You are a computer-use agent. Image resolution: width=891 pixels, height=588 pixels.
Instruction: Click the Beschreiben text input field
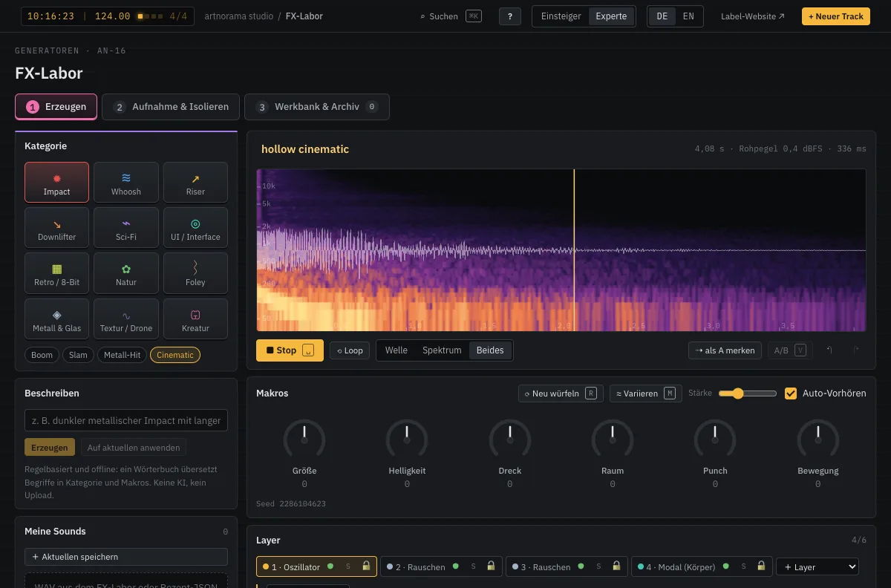126,420
